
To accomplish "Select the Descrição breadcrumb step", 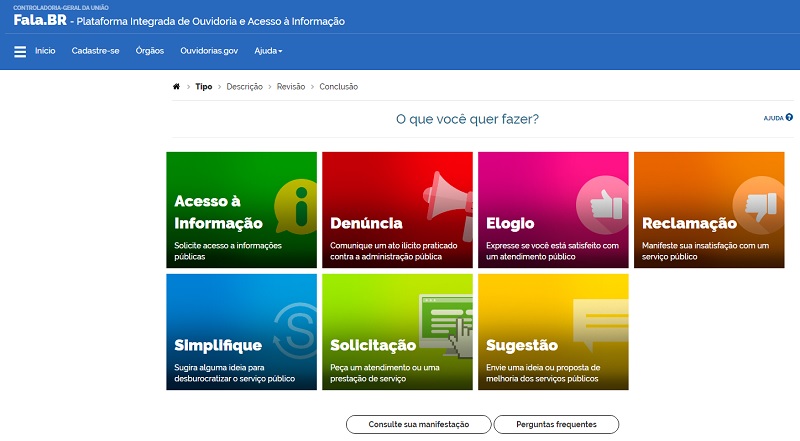I will [244, 86].
